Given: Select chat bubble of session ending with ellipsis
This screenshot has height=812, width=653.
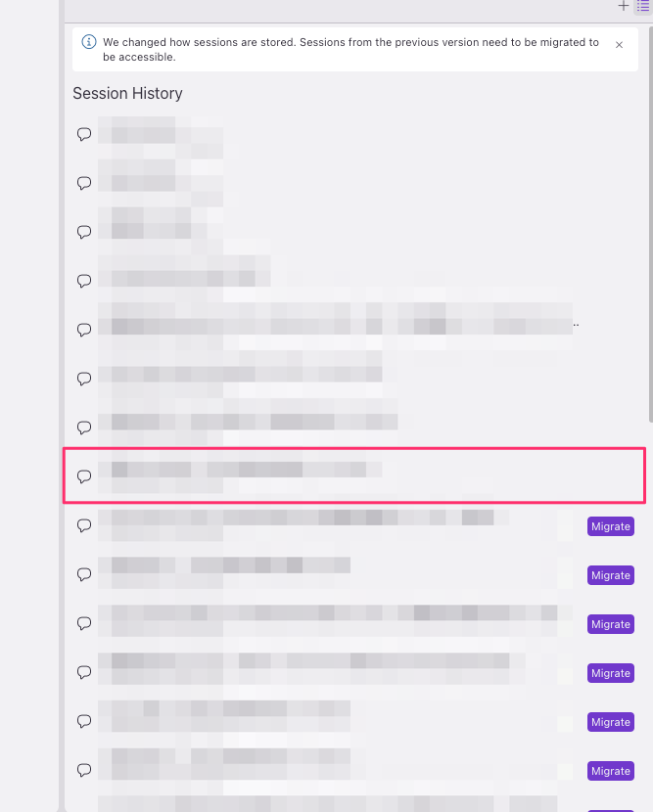Looking at the screenshot, I should (84, 330).
